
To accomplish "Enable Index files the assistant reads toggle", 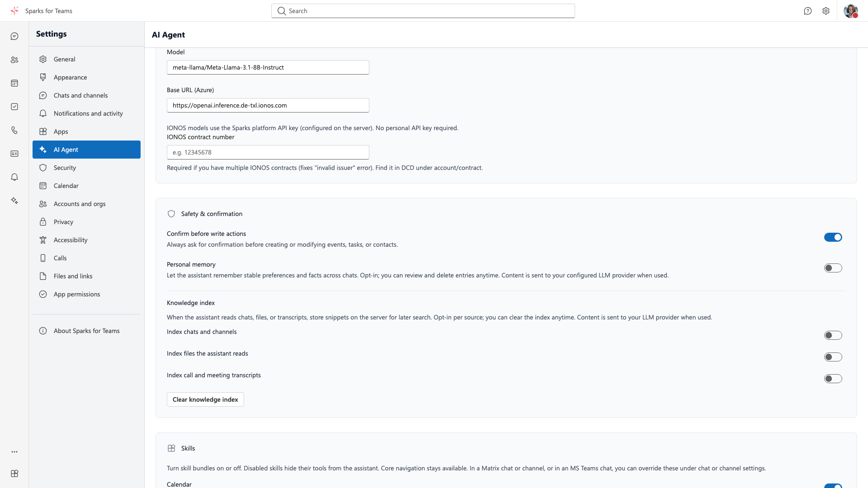I will click(833, 357).
